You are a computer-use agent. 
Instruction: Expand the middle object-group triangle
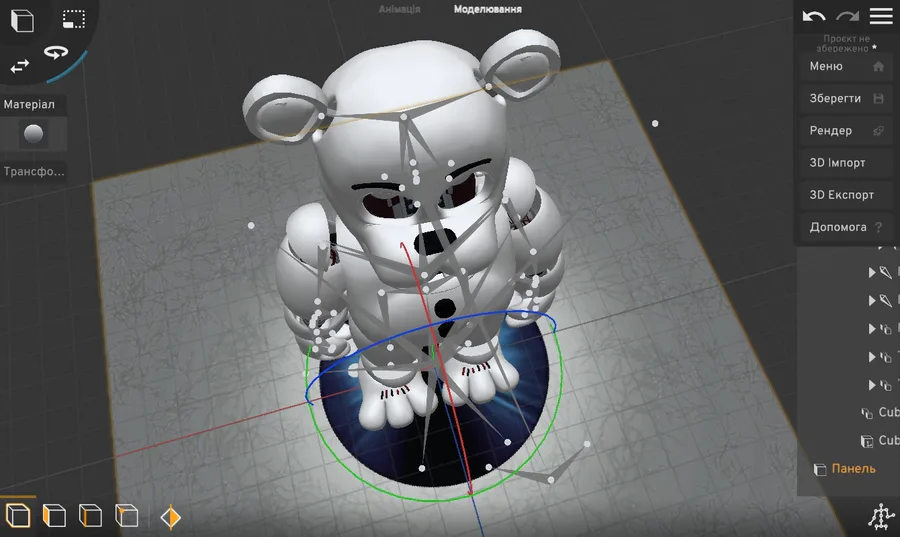tap(872, 357)
